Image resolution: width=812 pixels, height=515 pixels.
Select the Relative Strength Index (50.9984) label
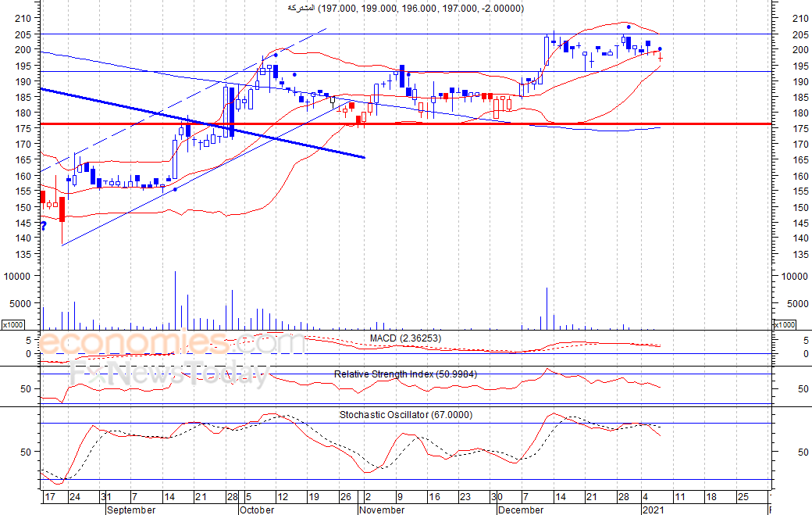click(x=405, y=374)
